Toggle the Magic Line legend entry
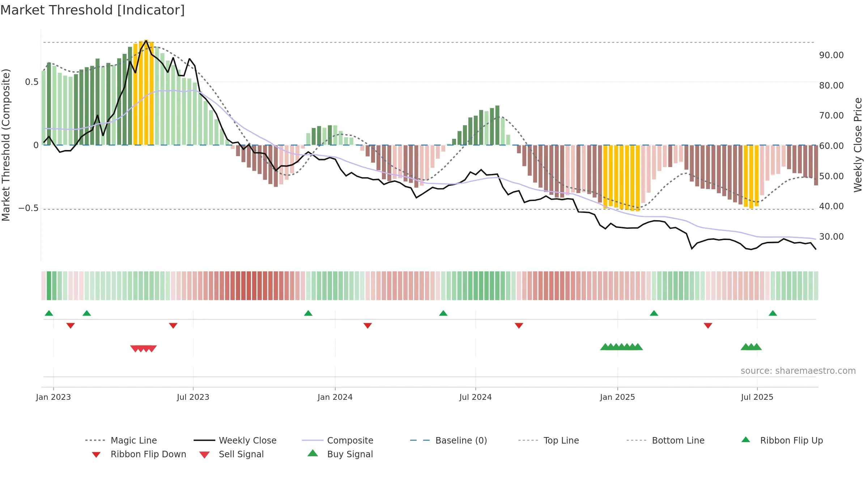868x488 pixels. tap(121, 440)
